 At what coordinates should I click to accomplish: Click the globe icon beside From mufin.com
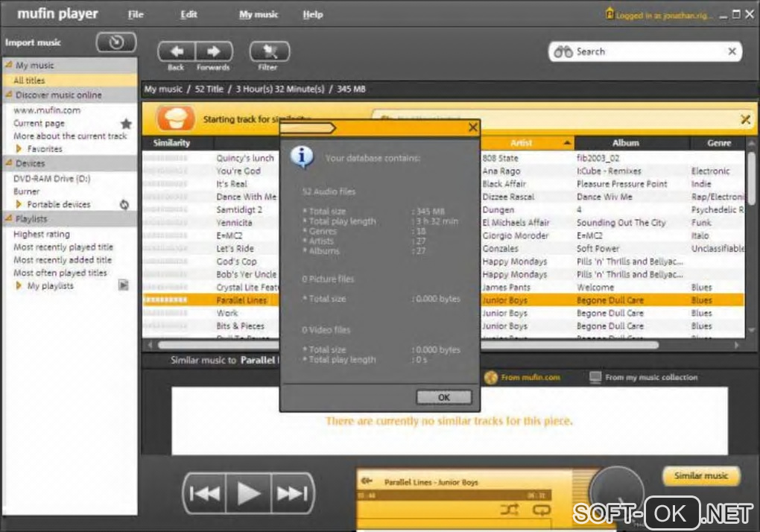click(490, 378)
